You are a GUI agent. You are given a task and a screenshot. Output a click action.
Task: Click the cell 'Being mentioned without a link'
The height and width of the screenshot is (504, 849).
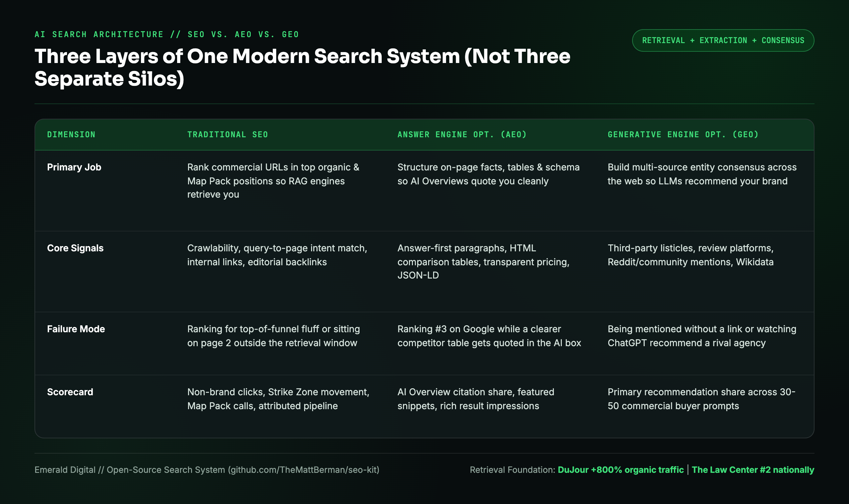click(x=702, y=336)
